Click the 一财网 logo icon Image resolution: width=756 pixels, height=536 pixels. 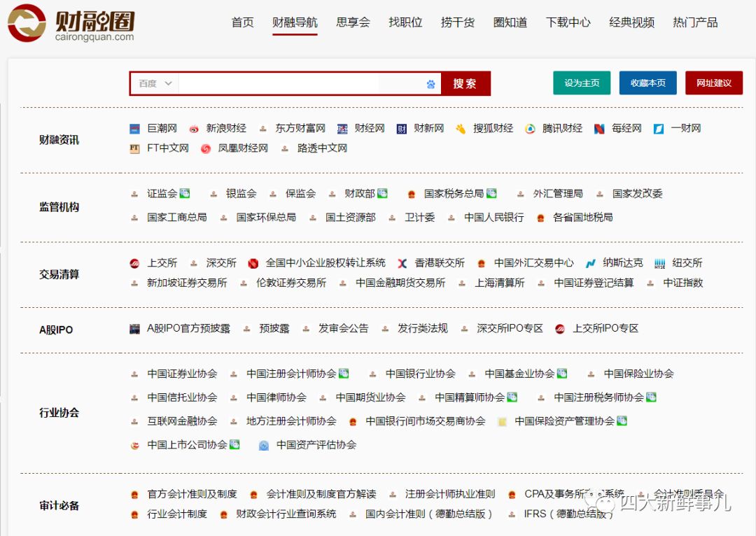tap(659, 129)
